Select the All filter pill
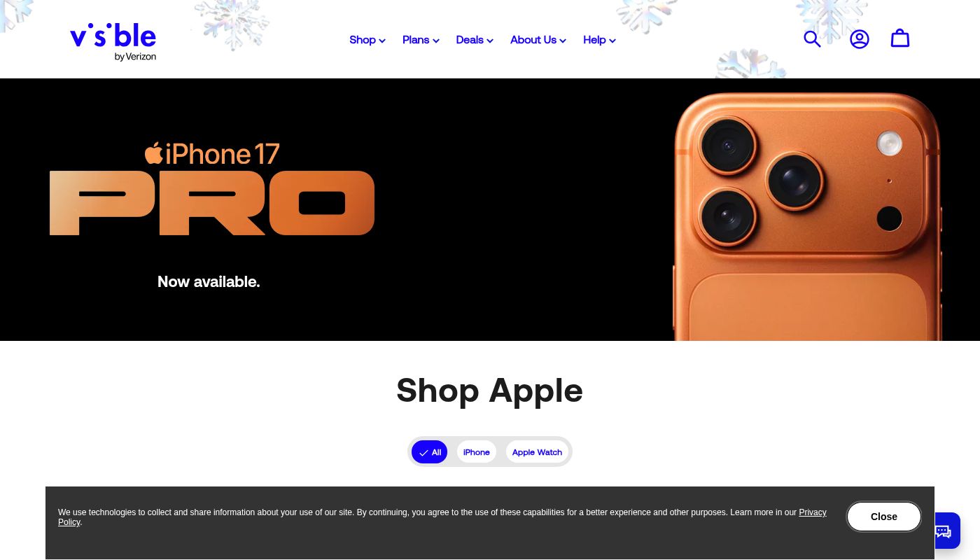980x560 pixels. (429, 452)
